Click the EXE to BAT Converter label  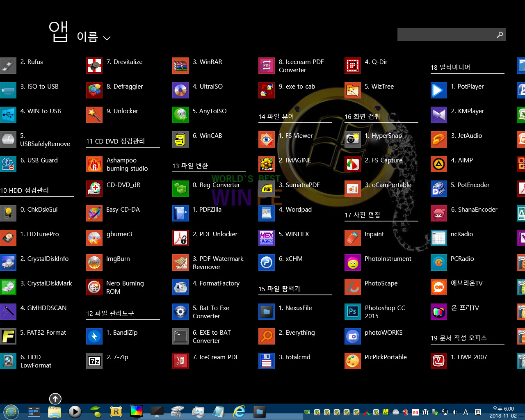[x=212, y=337]
